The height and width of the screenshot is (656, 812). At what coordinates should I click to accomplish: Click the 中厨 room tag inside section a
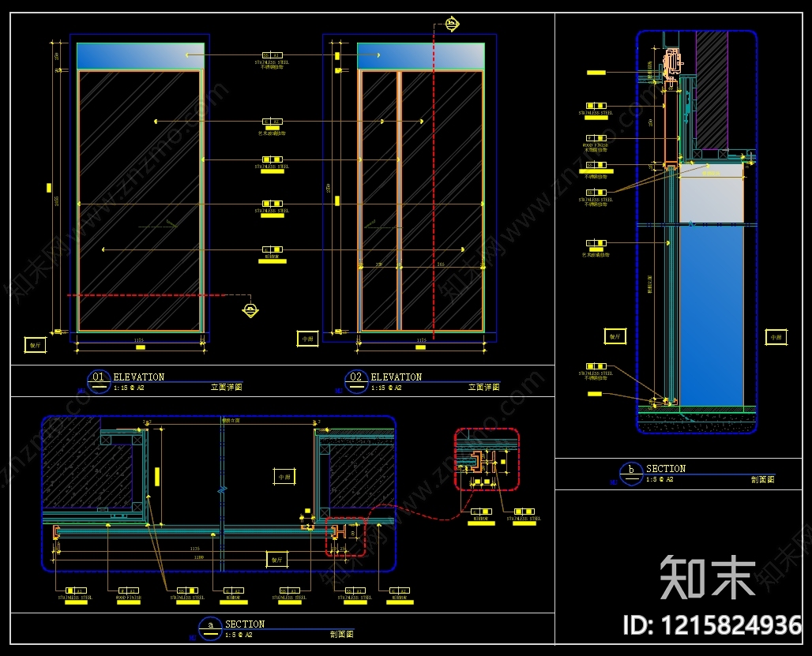click(x=284, y=477)
